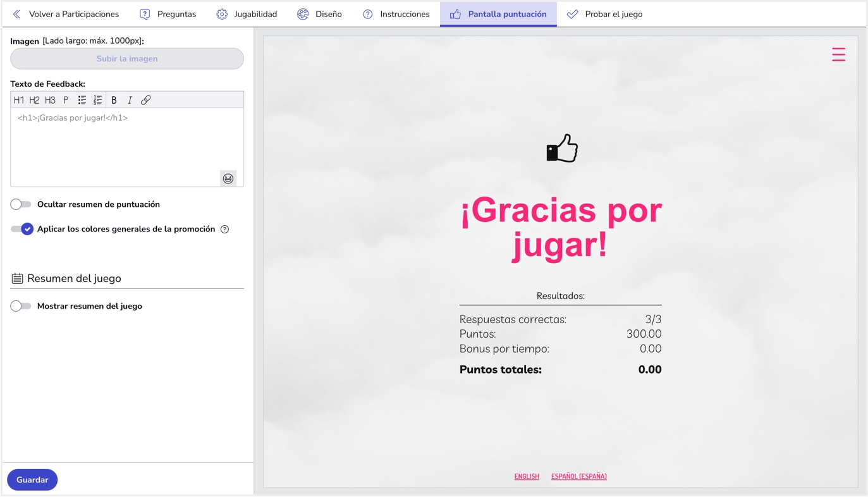
Task: Apply H2 heading format
Action: click(34, 100)
